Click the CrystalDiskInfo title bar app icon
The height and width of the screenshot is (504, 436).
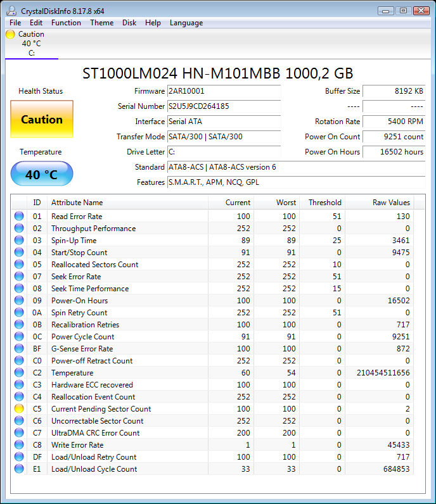[11, 11]
